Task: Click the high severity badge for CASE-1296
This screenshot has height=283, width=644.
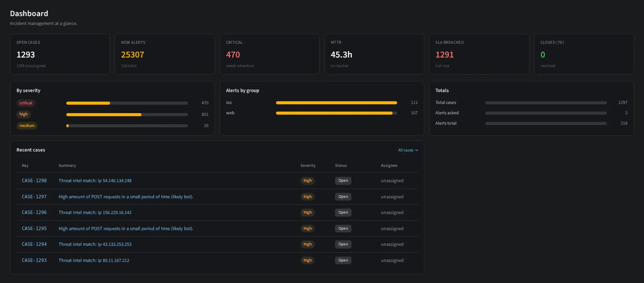Action: click(x=308, y=213)
